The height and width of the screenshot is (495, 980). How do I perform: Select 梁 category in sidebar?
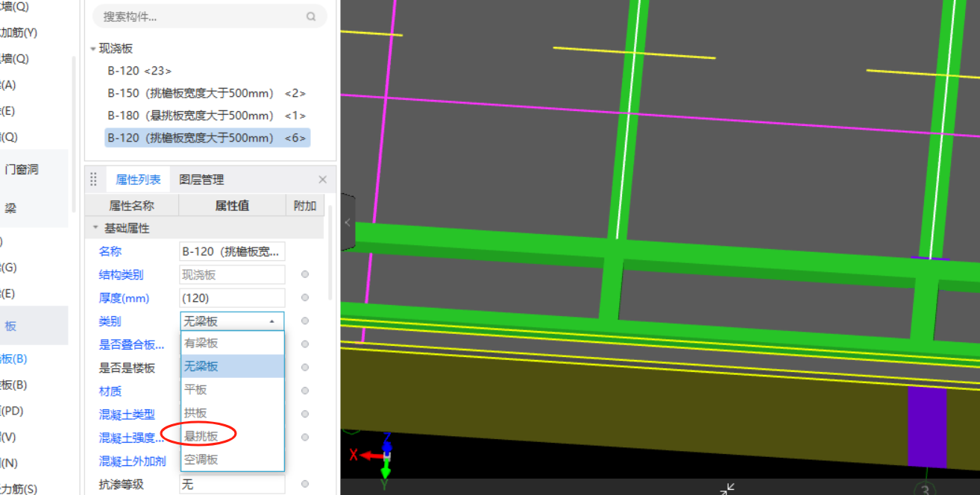10,208
